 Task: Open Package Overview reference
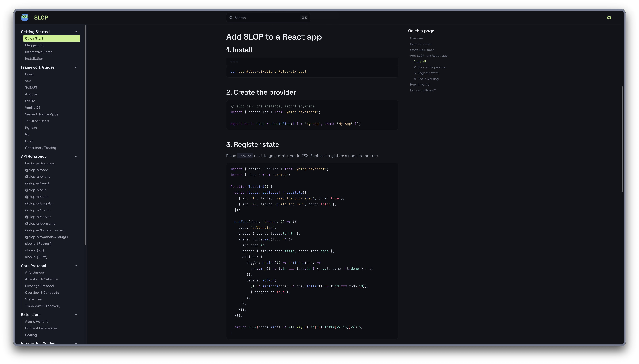(x=39, y=163)
